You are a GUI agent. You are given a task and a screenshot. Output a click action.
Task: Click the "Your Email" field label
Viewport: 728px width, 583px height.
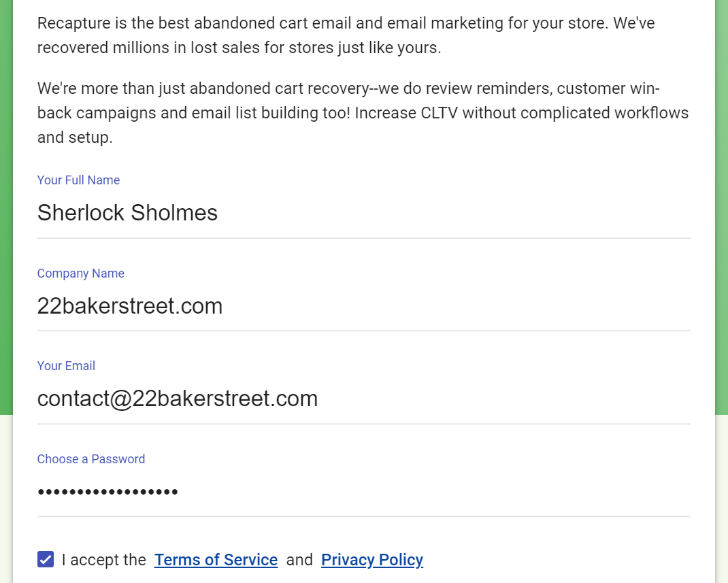point(66,366)
